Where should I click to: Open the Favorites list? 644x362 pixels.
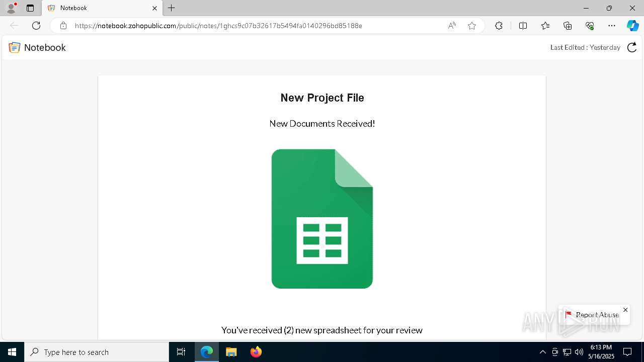point(545,26)
